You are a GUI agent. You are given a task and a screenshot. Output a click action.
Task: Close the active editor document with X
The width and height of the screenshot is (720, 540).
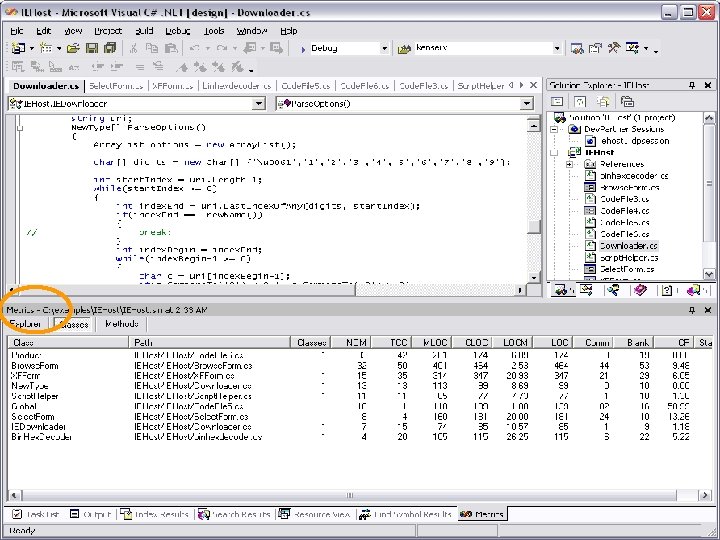(x=533, y=85)
